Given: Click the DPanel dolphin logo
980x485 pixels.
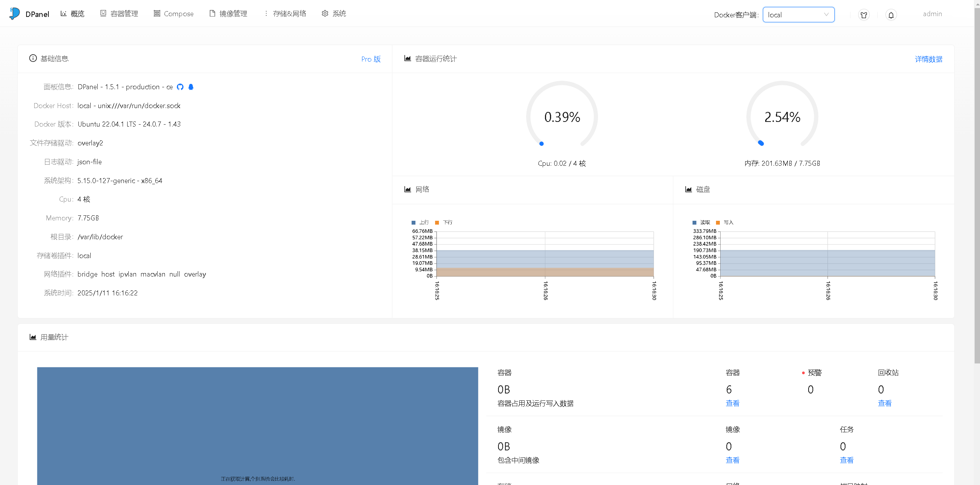Looking at the screenshot, I should point(14,13).
